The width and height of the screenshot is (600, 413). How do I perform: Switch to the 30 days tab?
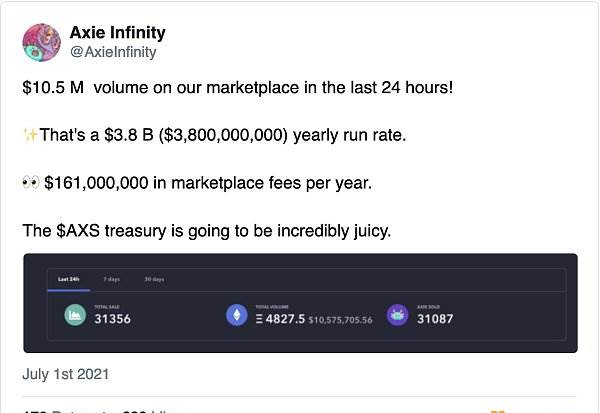pyautogui.click(x=154, y=279)
